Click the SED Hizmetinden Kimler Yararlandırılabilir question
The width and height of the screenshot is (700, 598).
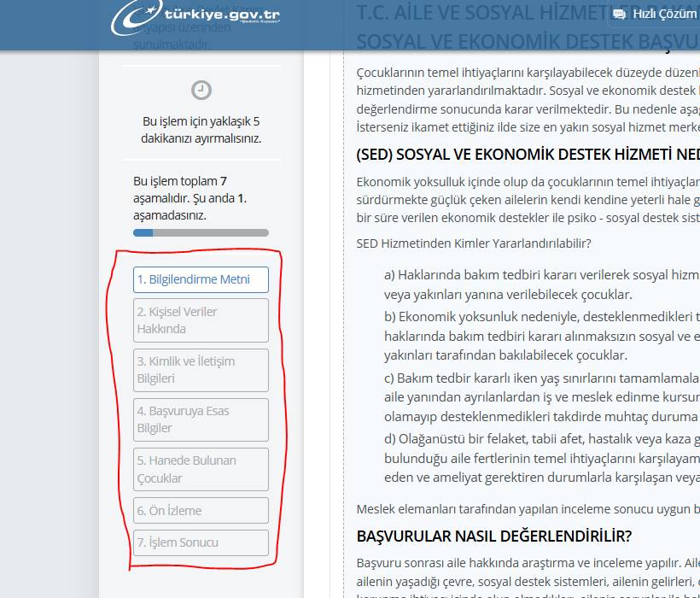tap(473, 243)
